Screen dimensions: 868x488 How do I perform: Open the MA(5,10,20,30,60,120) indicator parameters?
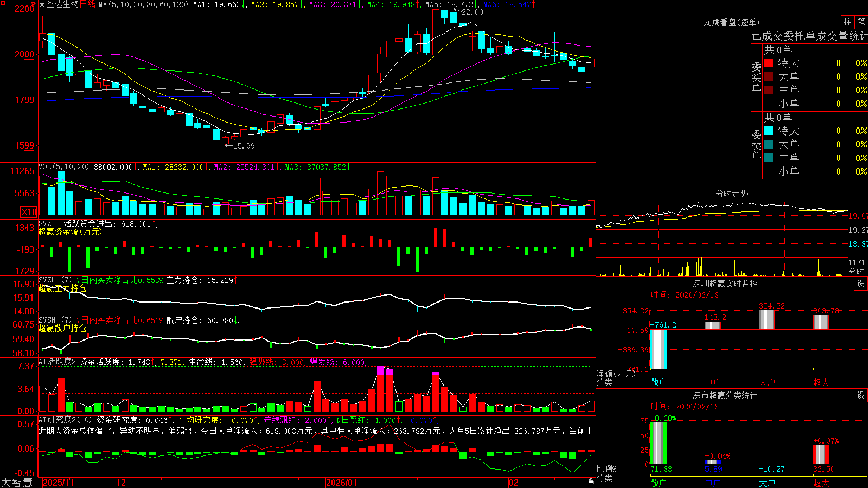click(143, 4)
